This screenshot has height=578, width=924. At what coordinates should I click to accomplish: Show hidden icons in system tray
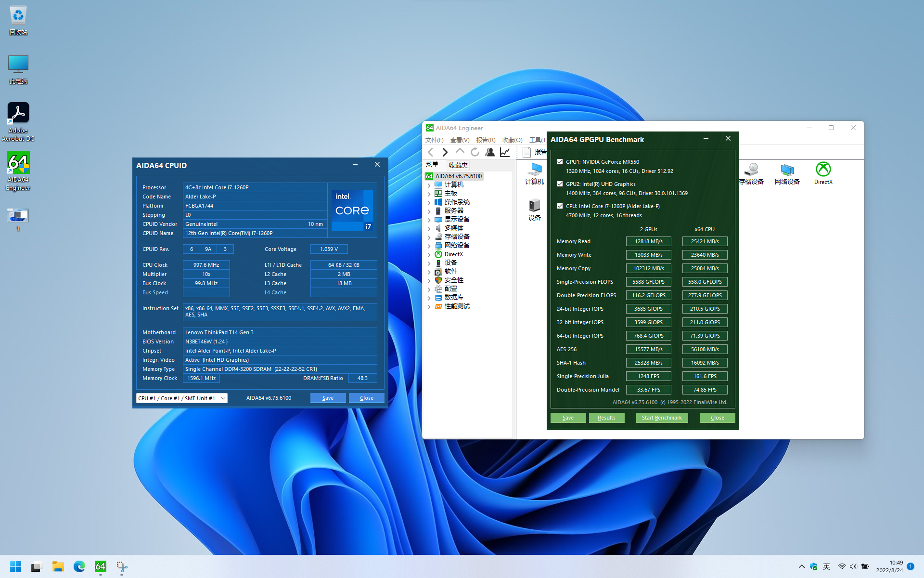[801, 566]
